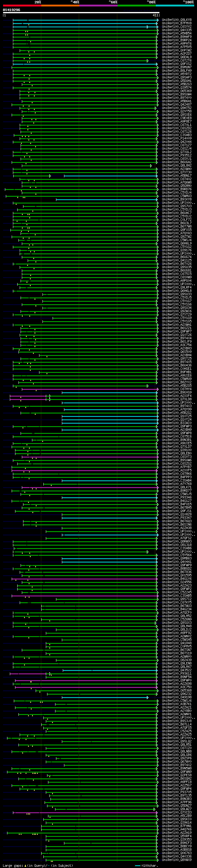Click the UniRef100_Q6EAL9 label
197x868 pixels.
point(177,57)
